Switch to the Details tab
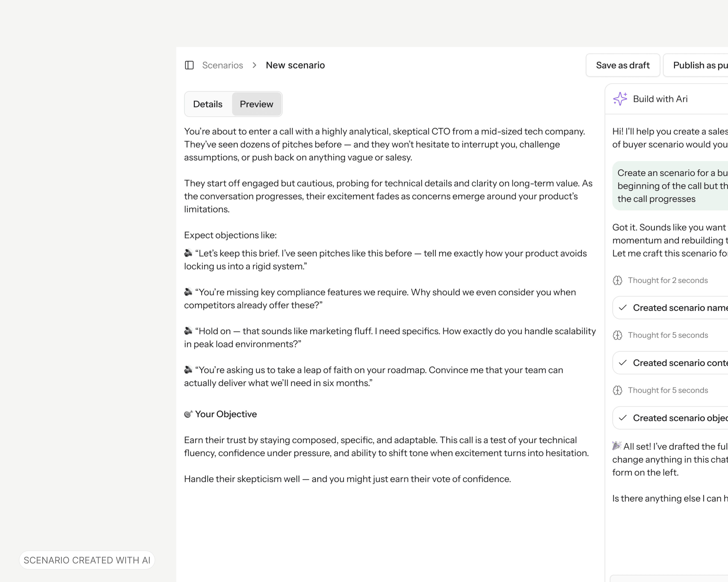 click(x=208, y=104)
